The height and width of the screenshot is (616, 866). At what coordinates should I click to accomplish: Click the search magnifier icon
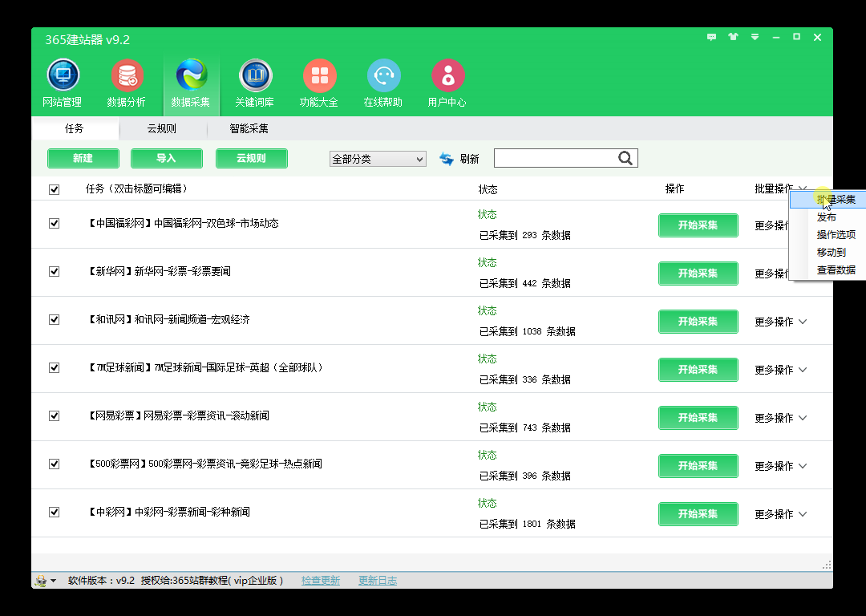(625, 158)
